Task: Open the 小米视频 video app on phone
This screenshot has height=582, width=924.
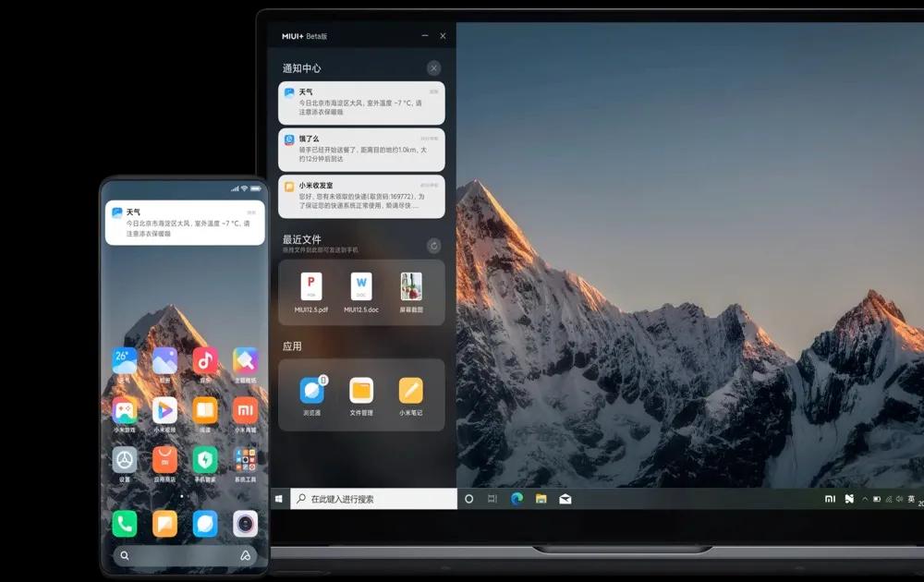Action: pyautogui.click(x=165, y=410)
